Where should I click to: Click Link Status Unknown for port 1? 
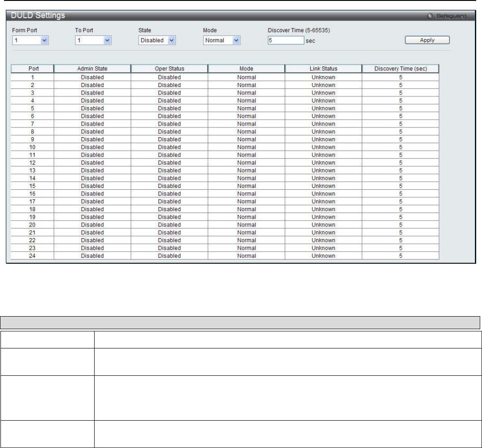(323, 77)
